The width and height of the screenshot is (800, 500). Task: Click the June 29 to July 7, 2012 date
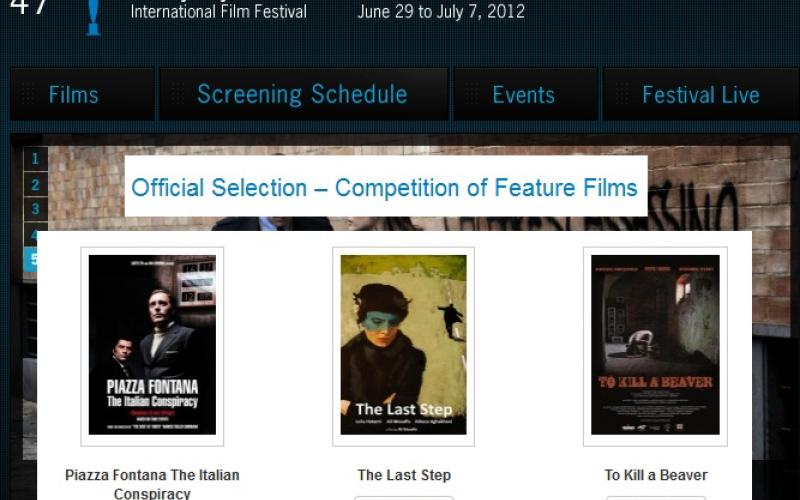point(441,11)
